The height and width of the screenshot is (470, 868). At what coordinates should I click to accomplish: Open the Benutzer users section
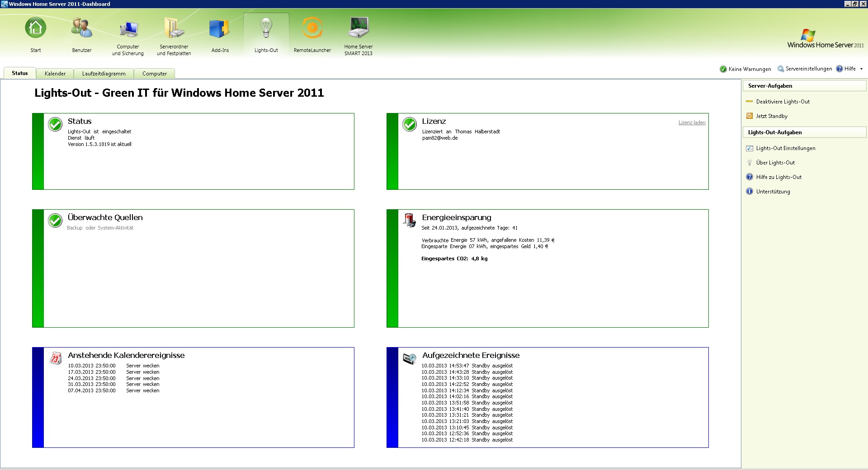point(82,28)
